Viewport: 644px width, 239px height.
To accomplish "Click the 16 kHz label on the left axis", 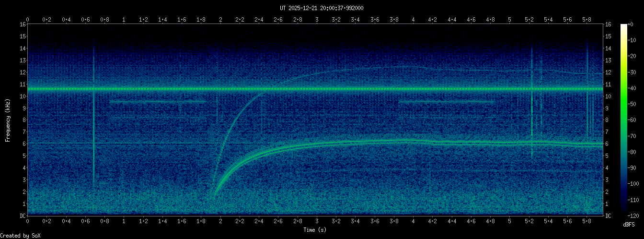I will 23,24.
